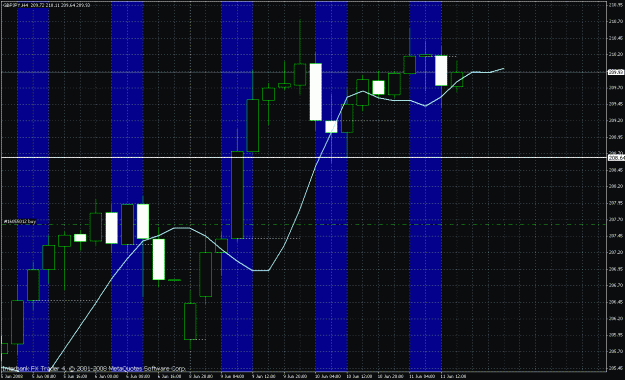This screenshot has height=380, width=625.
Task: Click the 208.45 price axis label
Action: 616,170
